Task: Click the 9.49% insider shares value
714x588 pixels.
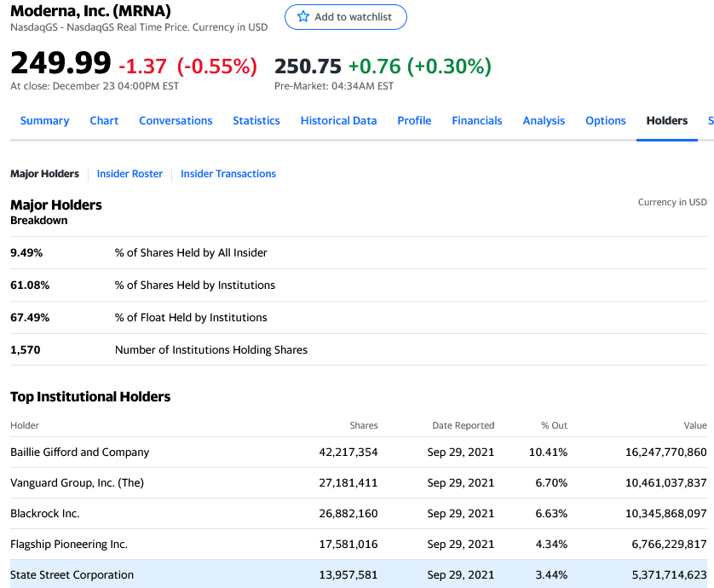Action: tap(26, 253)
